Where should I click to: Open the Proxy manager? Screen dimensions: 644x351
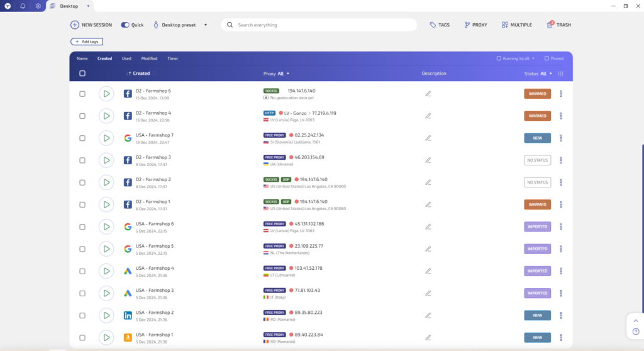point(475,25)
